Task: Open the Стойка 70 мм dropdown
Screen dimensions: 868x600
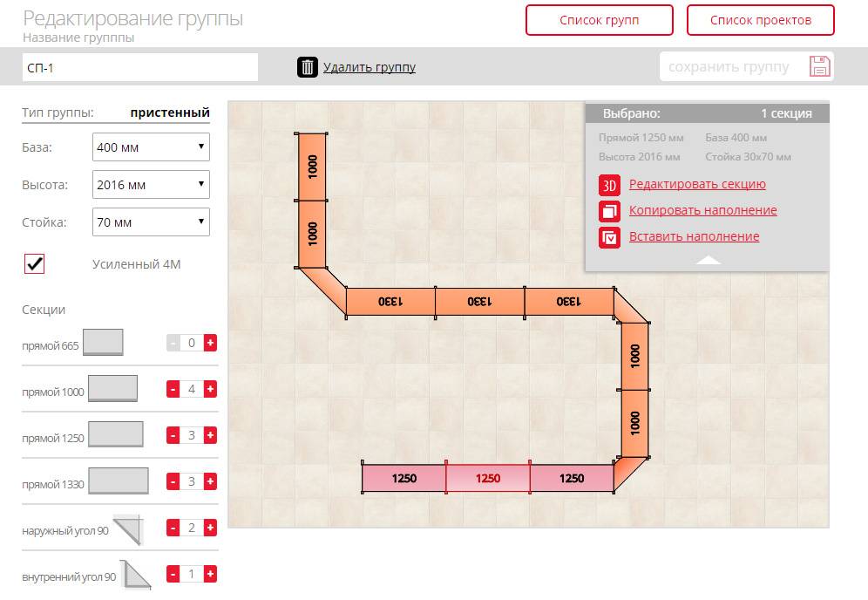Action: 151,222
